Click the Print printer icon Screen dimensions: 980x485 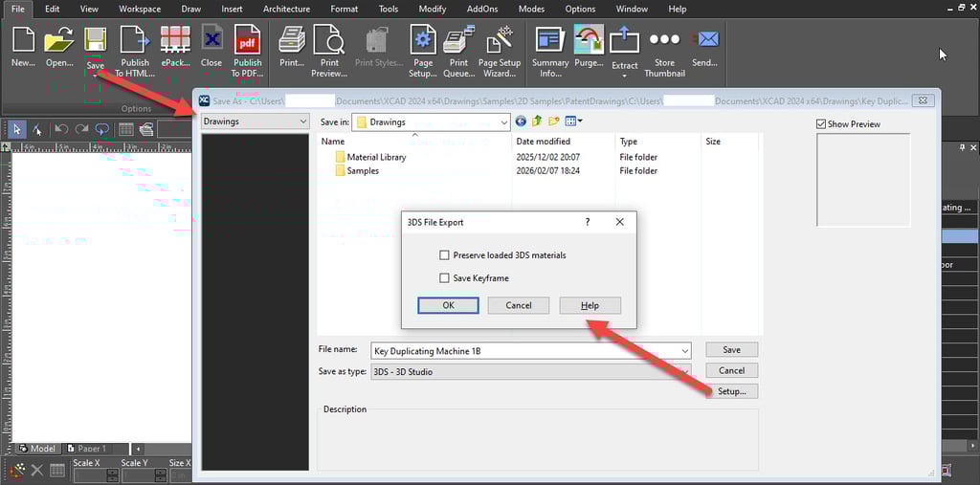tap(292, 40)
